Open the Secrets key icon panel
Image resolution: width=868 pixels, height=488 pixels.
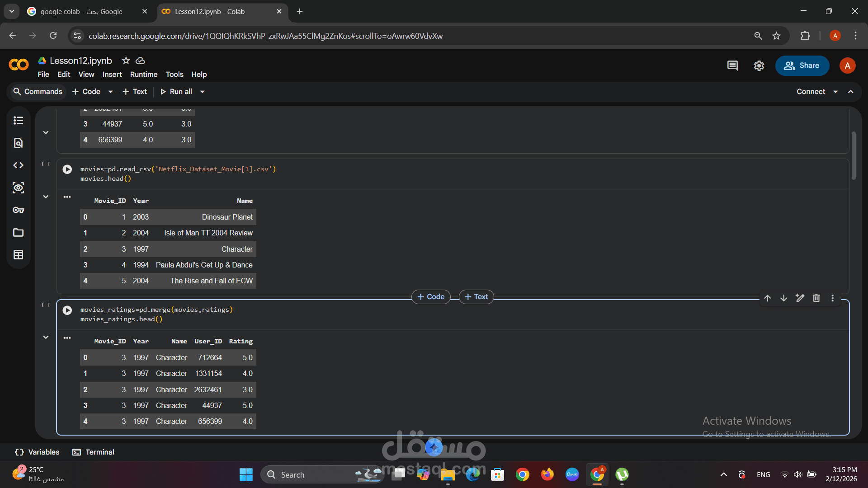click(18, 210)
